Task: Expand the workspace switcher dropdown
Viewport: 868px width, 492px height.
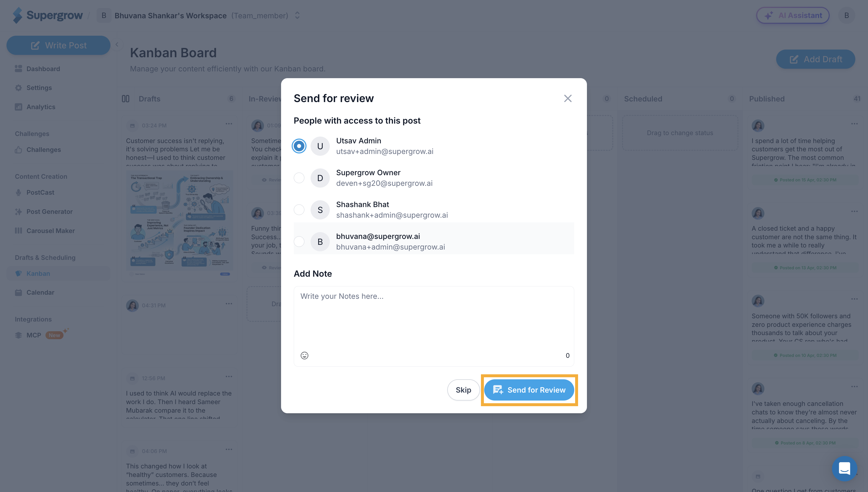Action: [297, 16]
